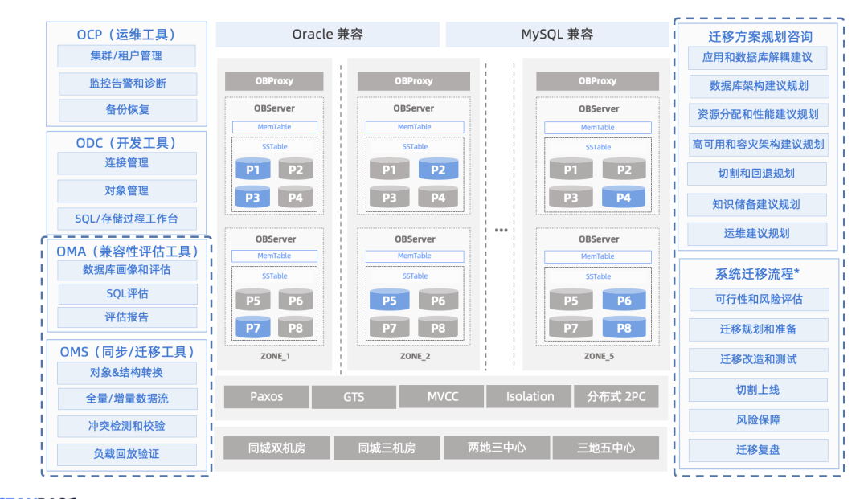Select 切割和回退规划
The height and width of the screenshot is (499, 868).
(757, 174)
